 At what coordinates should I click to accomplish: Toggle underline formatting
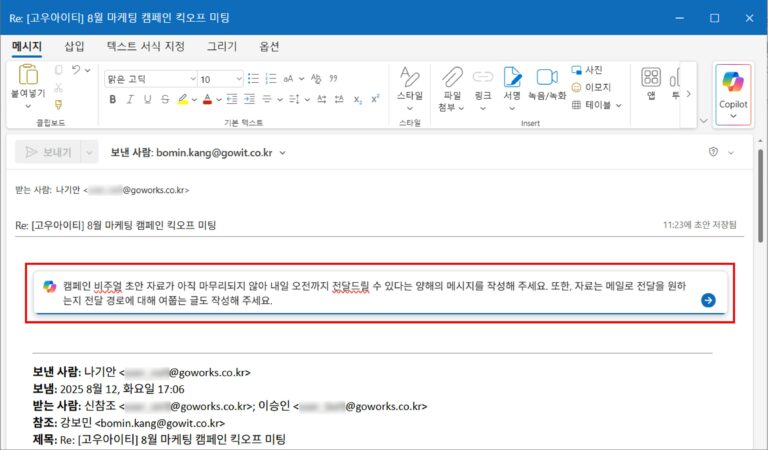[x=147, y=99]
